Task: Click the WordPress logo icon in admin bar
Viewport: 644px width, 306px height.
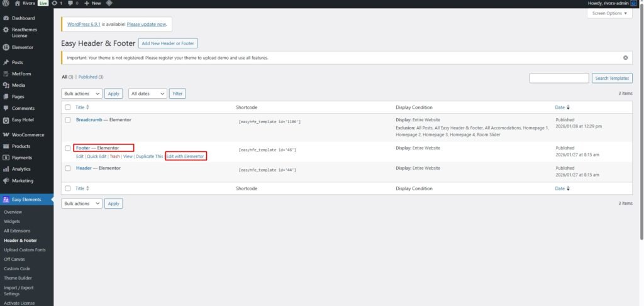Action: click(x=6, y=3)
